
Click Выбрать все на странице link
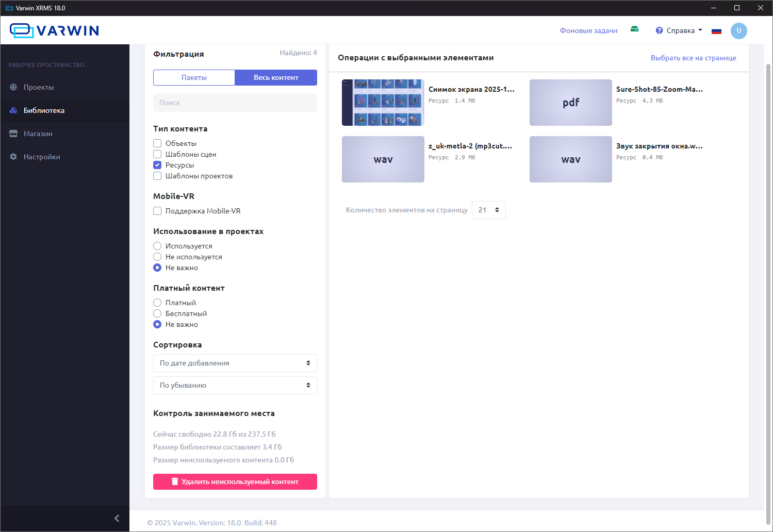coord(693,58)
